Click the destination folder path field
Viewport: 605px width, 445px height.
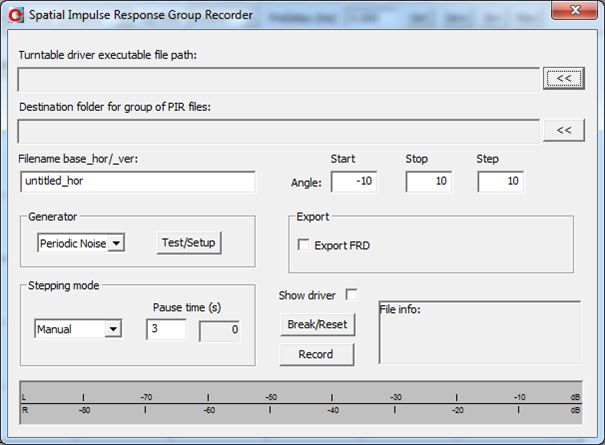(x=278, y=131)
